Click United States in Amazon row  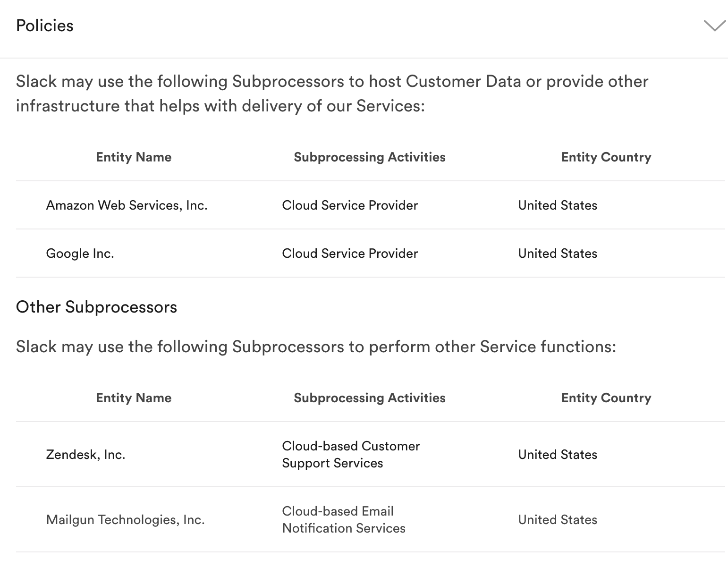(x=558, y=205)
